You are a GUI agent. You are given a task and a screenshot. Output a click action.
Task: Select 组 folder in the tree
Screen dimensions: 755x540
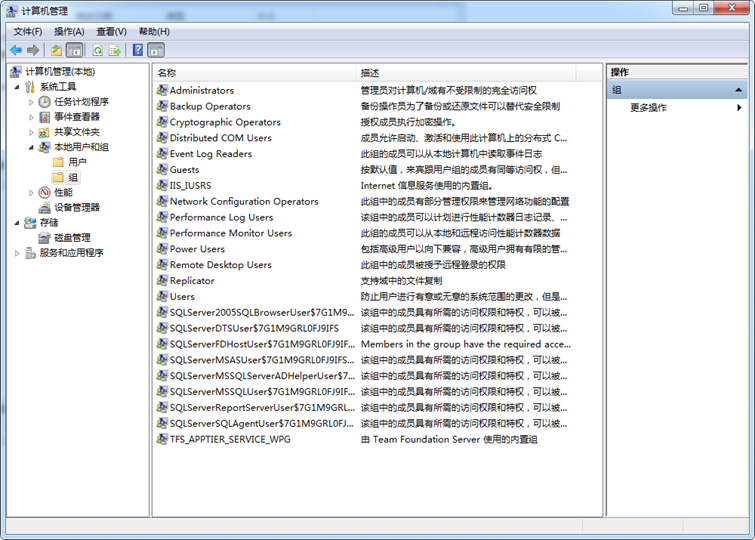pyautogui.click(x=65, y=177)
